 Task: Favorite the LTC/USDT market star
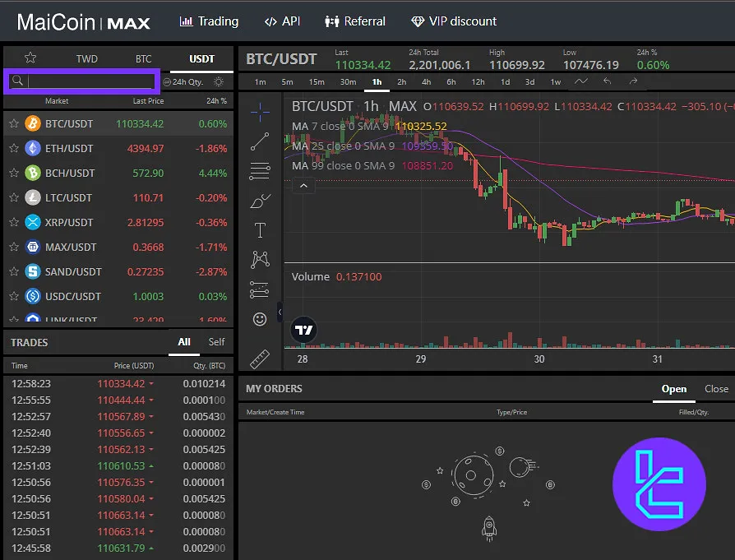(14, 197)
